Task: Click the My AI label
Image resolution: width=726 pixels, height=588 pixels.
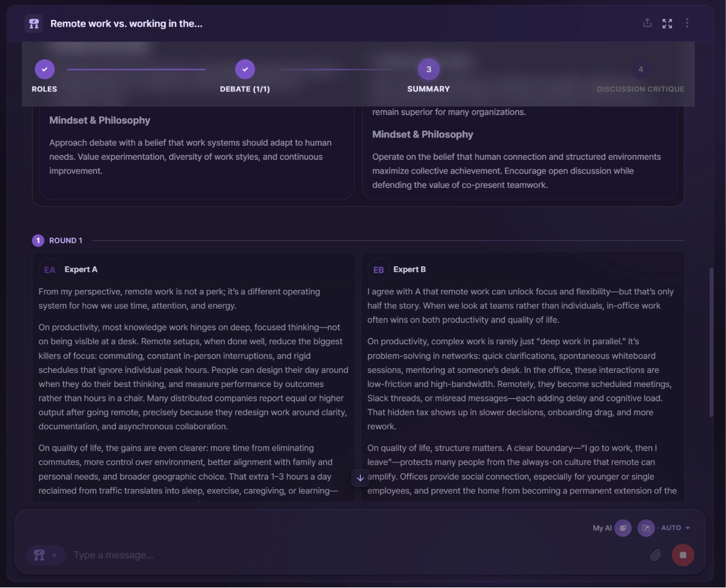Action: (602, 528)
